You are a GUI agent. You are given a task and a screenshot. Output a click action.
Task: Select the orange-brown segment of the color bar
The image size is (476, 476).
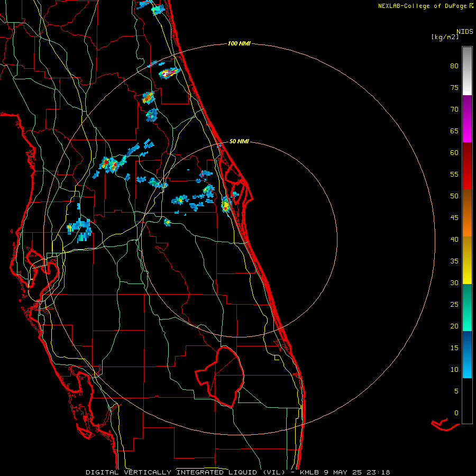coord(467,213)
